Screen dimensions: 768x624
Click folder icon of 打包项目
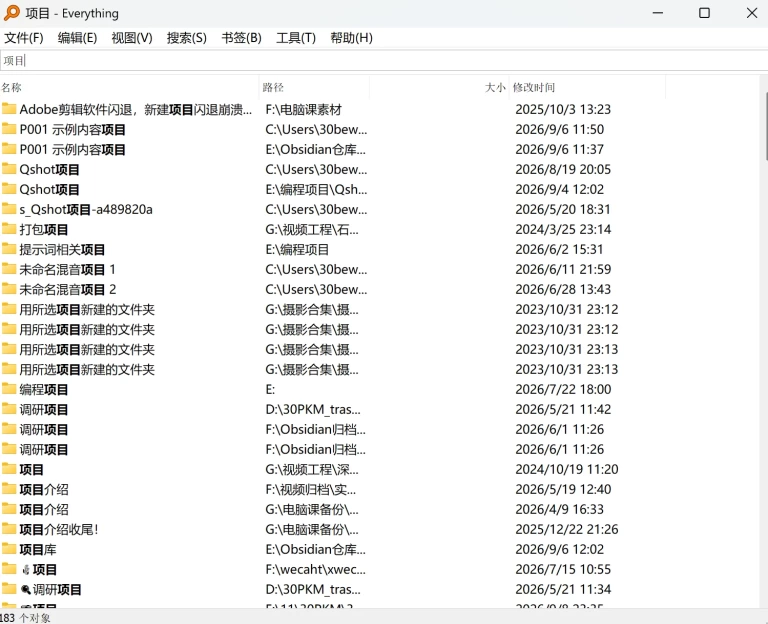pyautogui.click(x=9, y=229)
